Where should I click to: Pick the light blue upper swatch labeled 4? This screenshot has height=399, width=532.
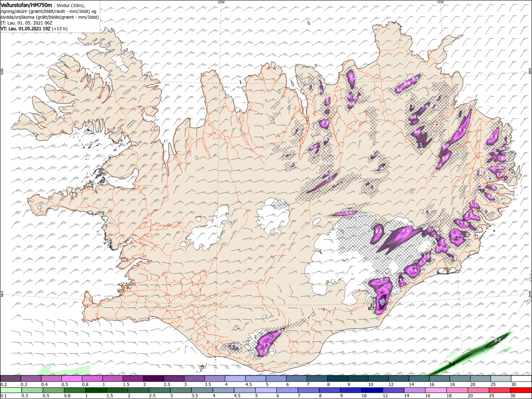click(235, 379)
